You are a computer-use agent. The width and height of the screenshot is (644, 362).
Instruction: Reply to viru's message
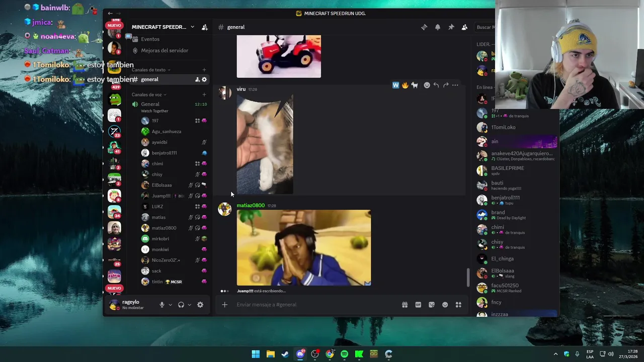click(x=436, y=85)
